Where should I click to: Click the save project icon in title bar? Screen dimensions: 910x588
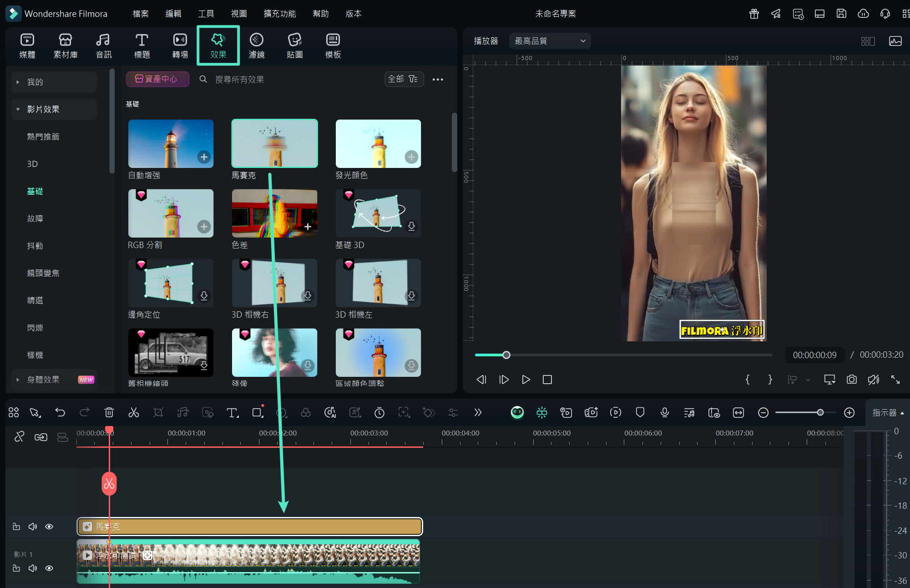click(x=841, y=14)
